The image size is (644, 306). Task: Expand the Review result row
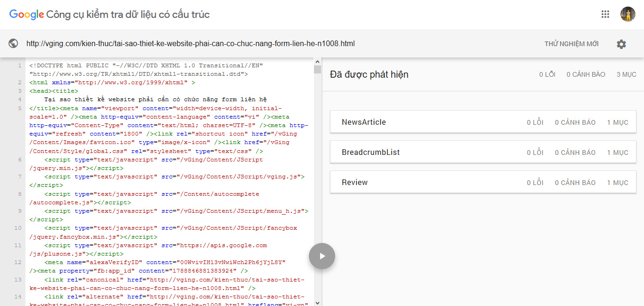point(483,183)
